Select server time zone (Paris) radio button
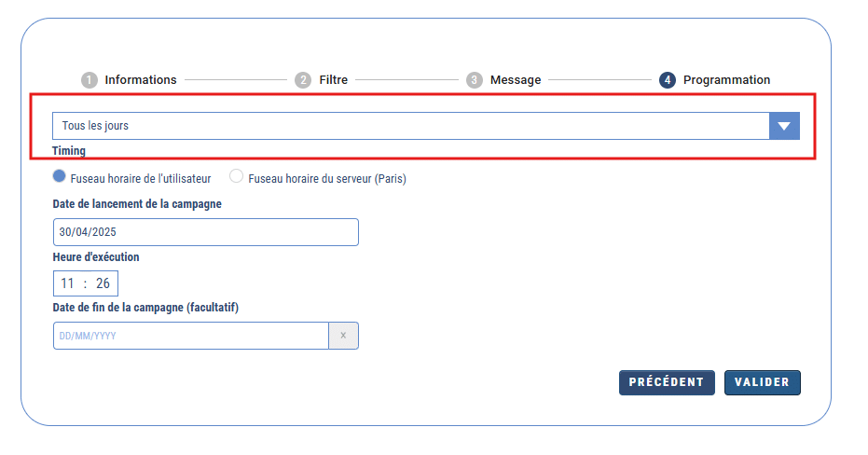The width and height of the screenshot is (868, 455). 237,176
